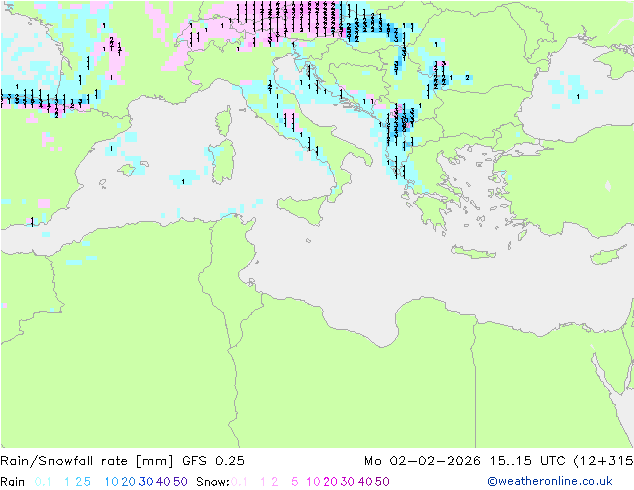The height and width of the screenshot is (490, 634).
Task: Pick the blue rain legend value 5
Action: click(87, 482)
